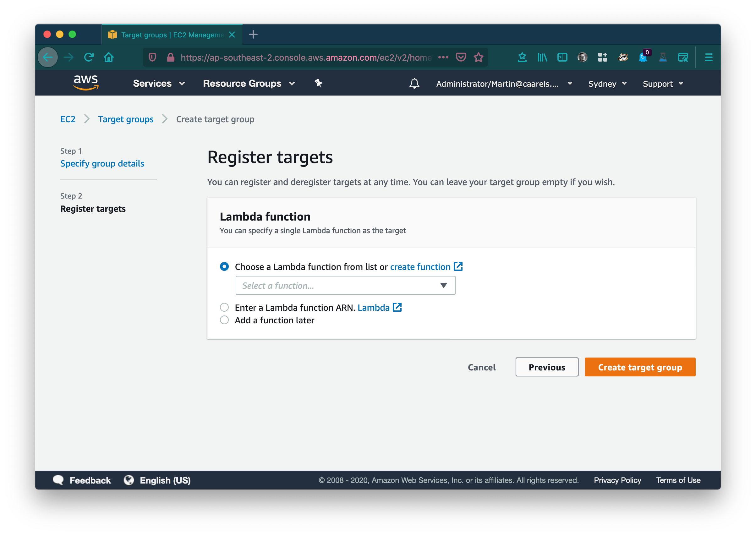756x536 pixels.
Task: Toggle the browser sidebar
Action: [x=562, y=57]
